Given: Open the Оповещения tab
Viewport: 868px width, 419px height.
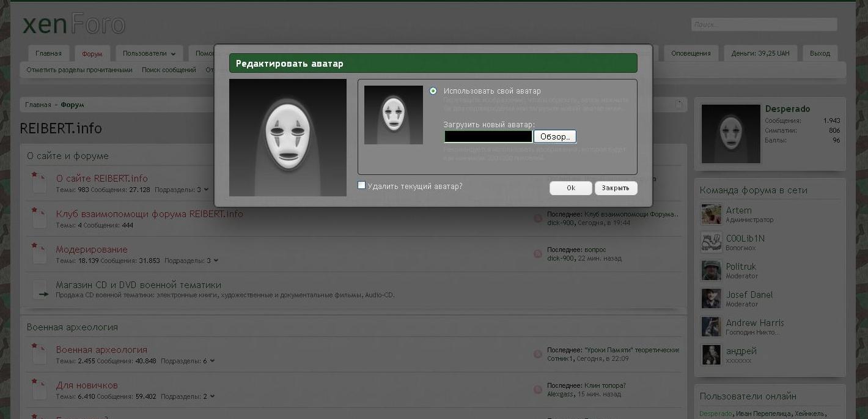Looking at the screenshot, I should [691, 53].
